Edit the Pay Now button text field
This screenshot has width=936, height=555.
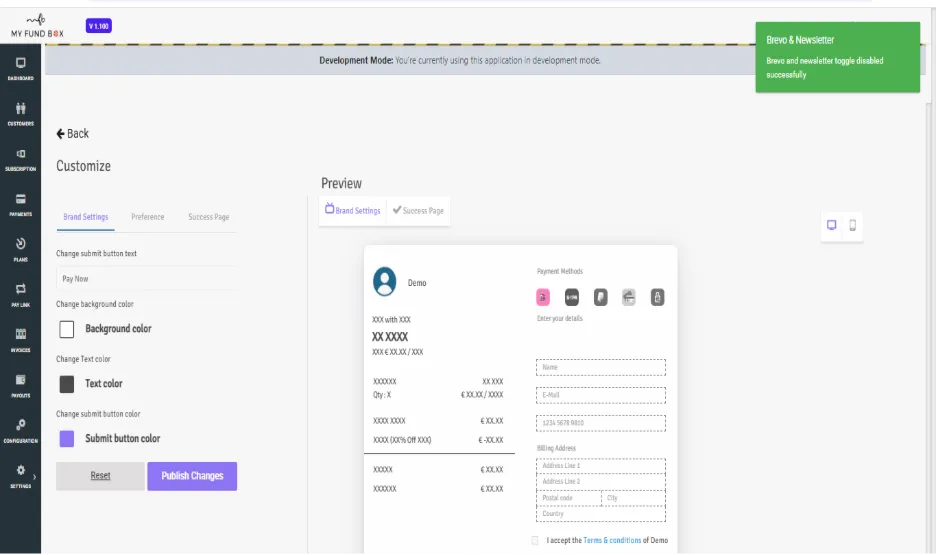click(146, 279)
